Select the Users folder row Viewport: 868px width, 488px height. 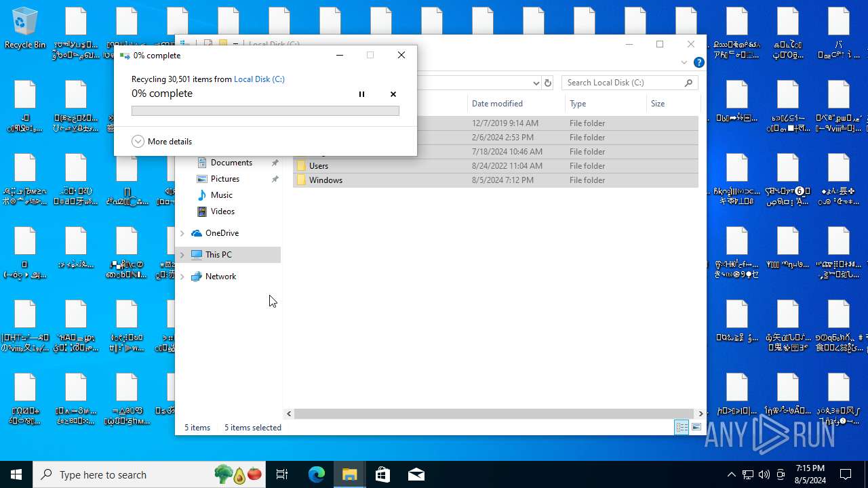pyautogui.click(x=496, y=166)
